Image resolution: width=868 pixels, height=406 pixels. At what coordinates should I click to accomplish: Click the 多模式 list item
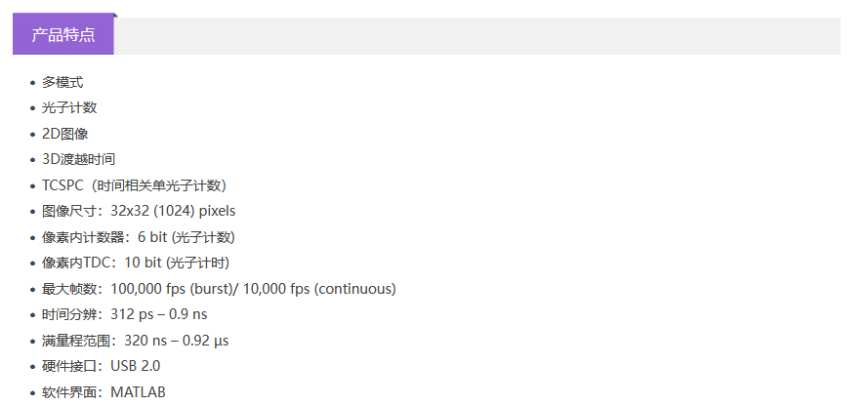62,82
